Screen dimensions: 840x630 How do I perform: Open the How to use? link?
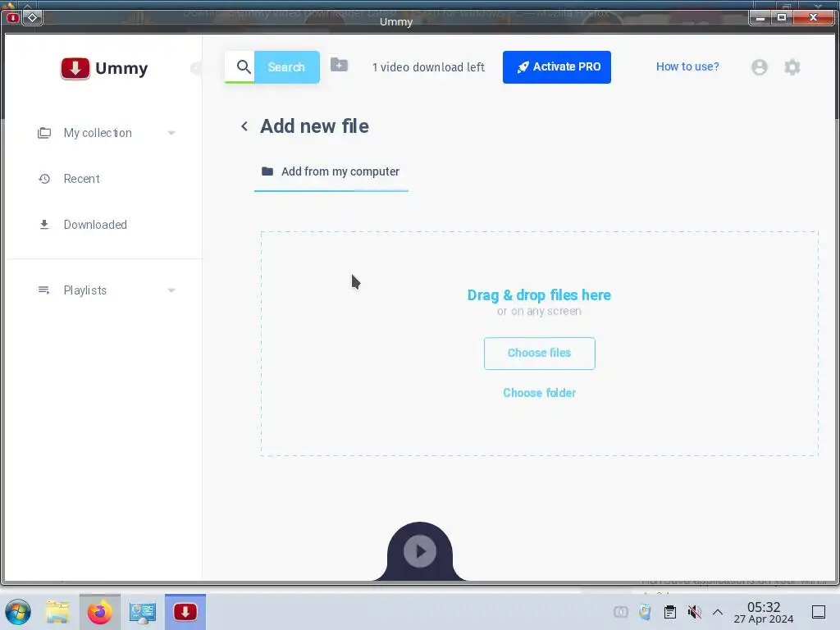pyautogui.click(x=687, y=66)
